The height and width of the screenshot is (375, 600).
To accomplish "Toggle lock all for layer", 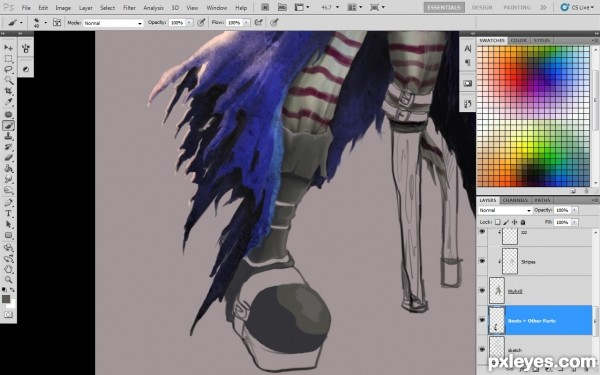I will 523,222.
